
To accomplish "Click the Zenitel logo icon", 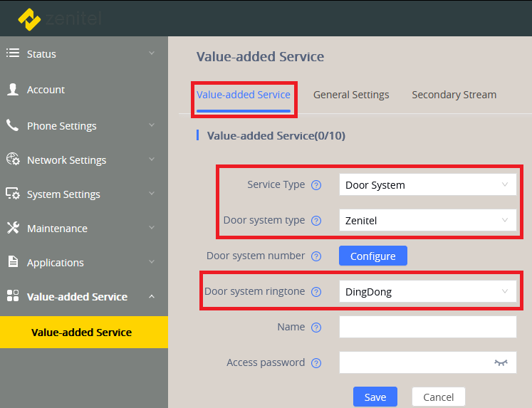I will click(29, 19).
